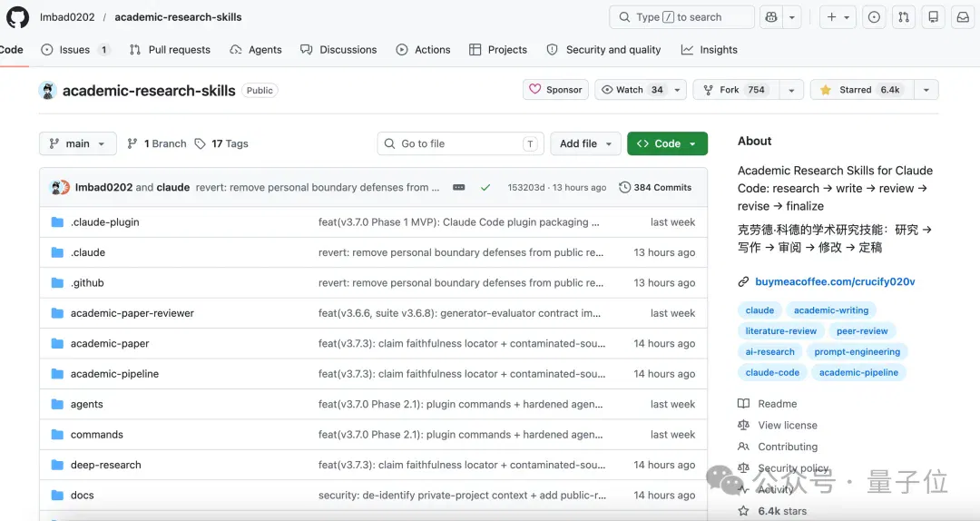The image size is (980, 521).
Task: Focus the Type / to search field
Action: point(681,17)
